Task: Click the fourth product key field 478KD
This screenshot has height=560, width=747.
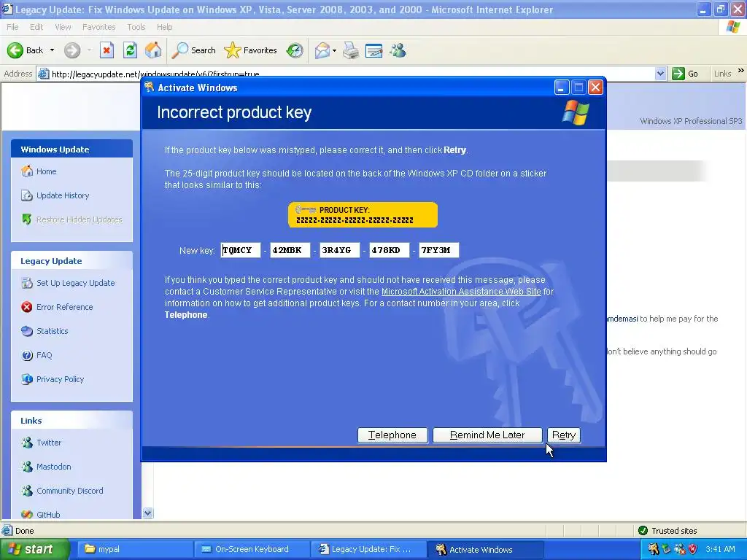Action: pos(390,250)
